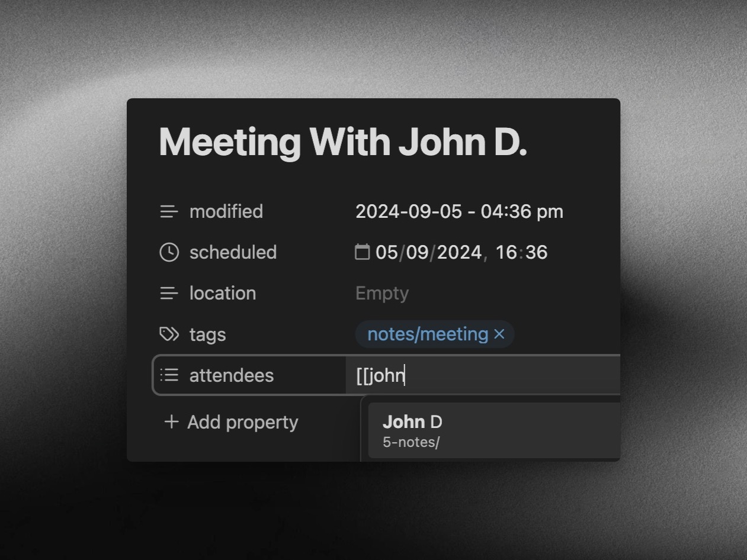Click the clock icon next to scheduled

click(169, 252)
